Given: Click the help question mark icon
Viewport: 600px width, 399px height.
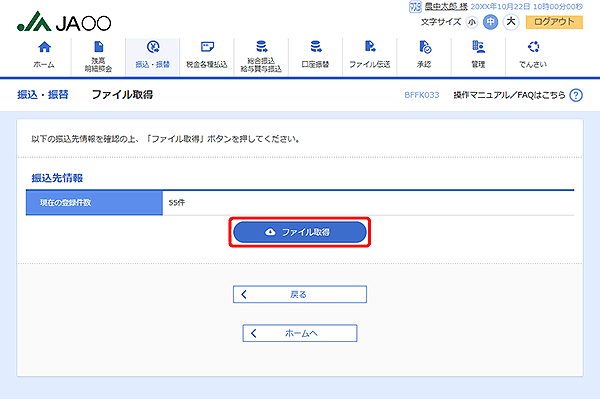Looking at the screenshot, I should tap(576, 95).
